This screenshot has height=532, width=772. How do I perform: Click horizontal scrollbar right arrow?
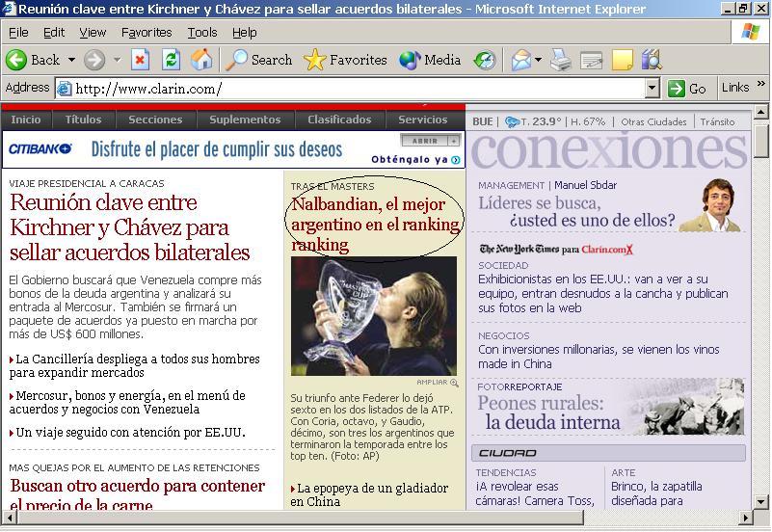point(746,518)
